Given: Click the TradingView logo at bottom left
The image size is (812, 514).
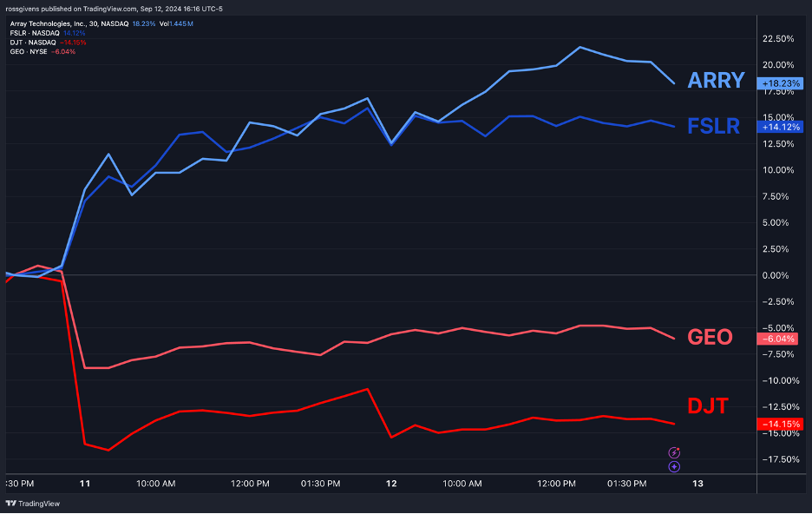Looking at the screenshot, I should tap(33, 503).
